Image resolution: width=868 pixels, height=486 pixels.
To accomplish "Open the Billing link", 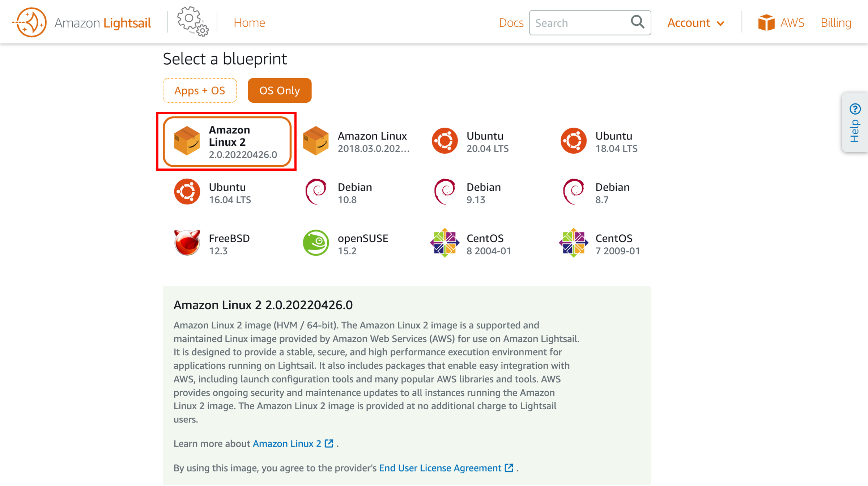I will 836,22.
